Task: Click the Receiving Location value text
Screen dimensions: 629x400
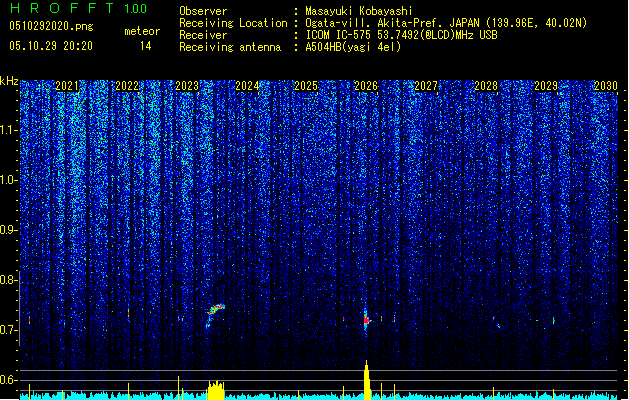Action: [446, 23]
